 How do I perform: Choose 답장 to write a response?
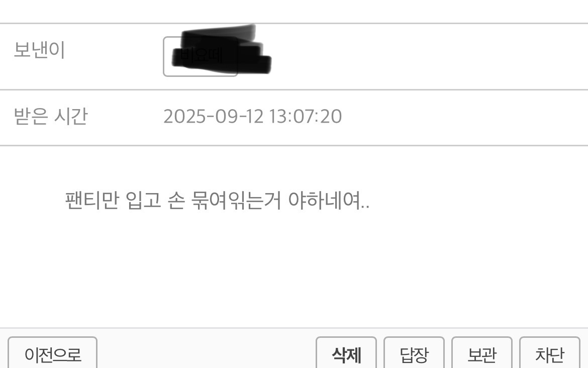pyautogui.click(x=414, y=353)
